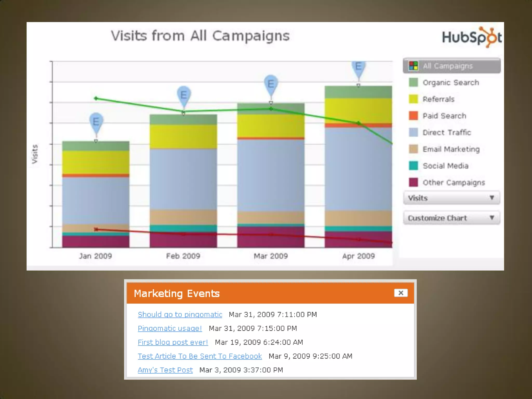Select the All Campaigns legend header
This screenshot has height=399, width=532.
(452, 66)
